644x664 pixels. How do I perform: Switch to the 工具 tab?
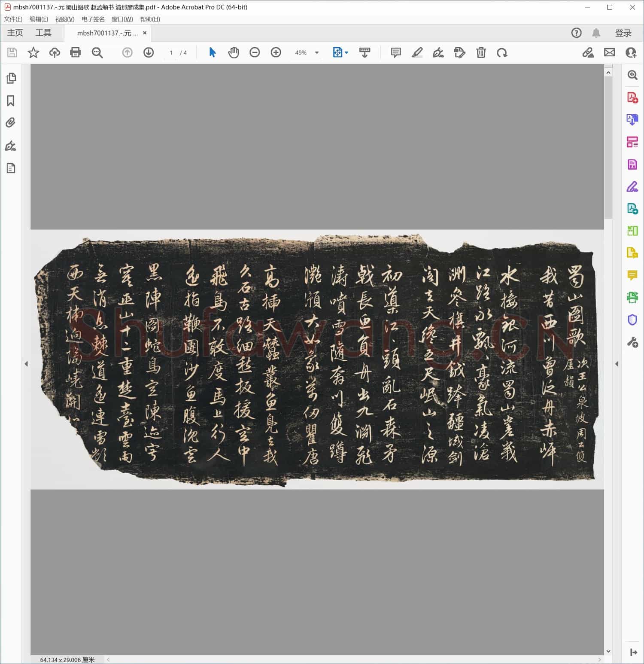coord(43,33)
